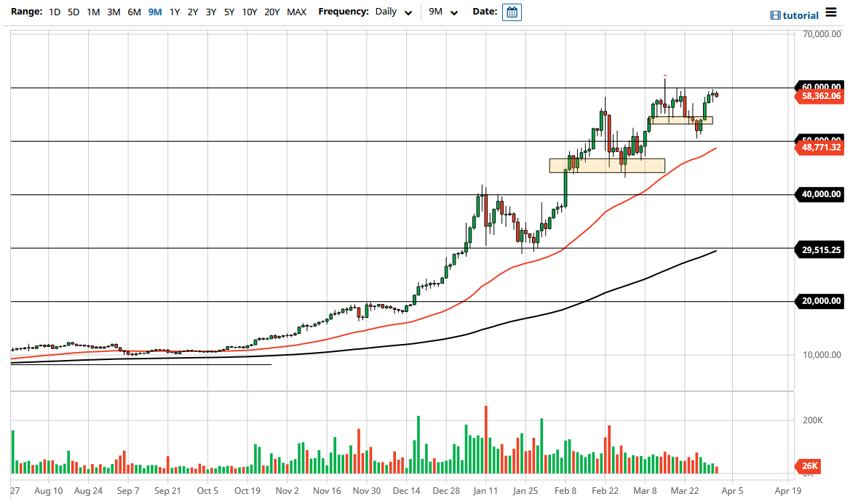Select the 3M range option

pyautogui.click(x=114, y=12)
